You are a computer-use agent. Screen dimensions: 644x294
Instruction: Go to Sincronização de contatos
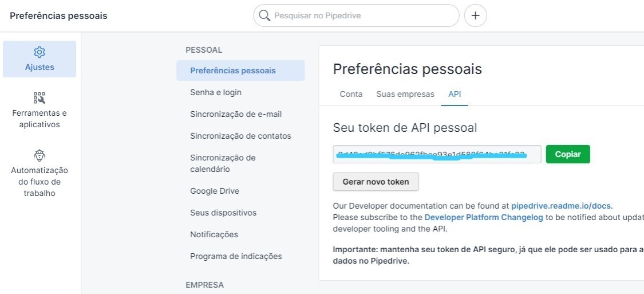(240, 136)
